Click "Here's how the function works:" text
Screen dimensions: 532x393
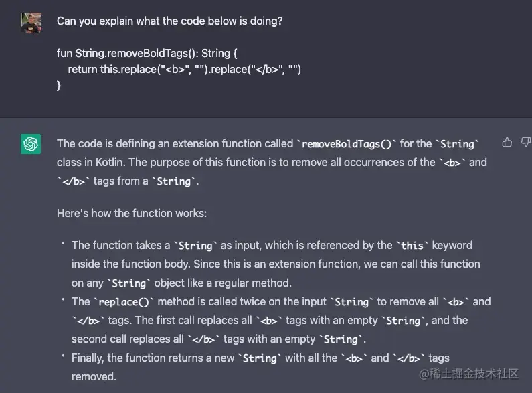click(132, 213)
